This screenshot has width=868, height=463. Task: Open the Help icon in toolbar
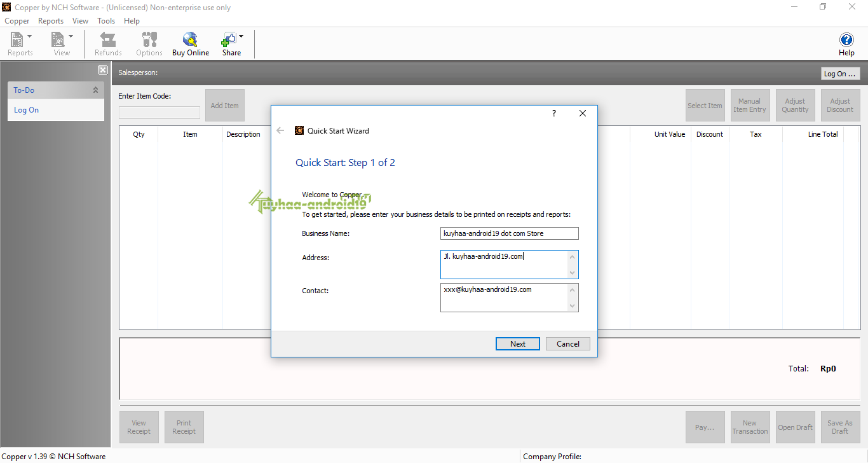(x=846, y=45)
